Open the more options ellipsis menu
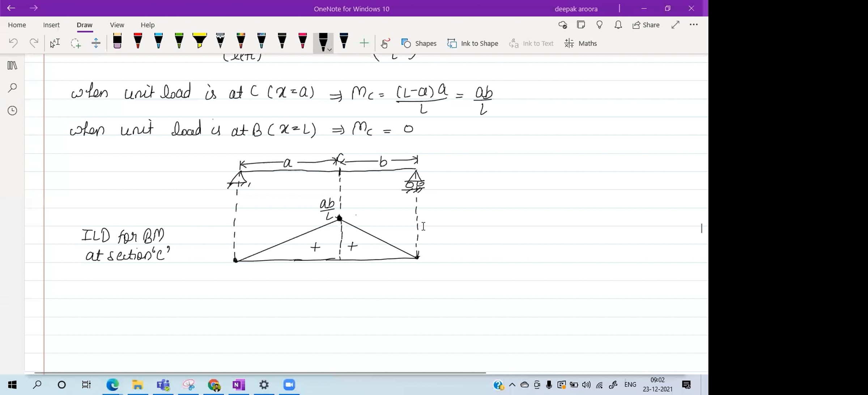 coord(693,25)
